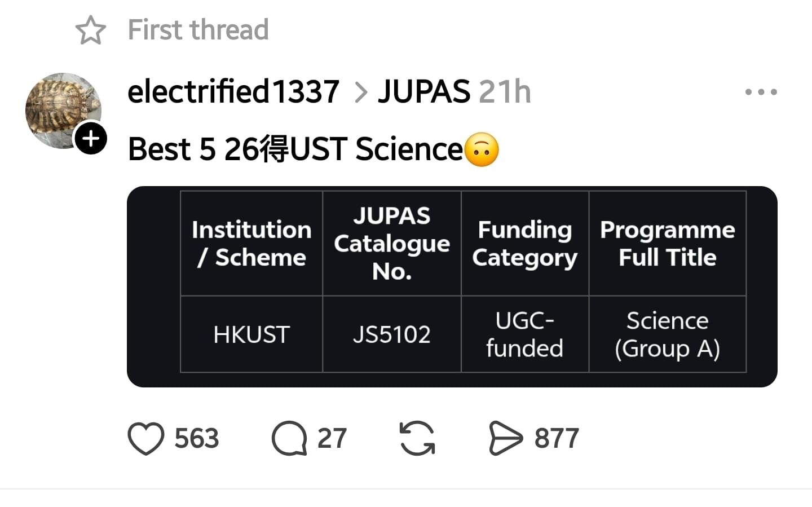812x507 pixels.
Task: Click the JS5102 cell in table image
Action: click(x=392, y=334)
